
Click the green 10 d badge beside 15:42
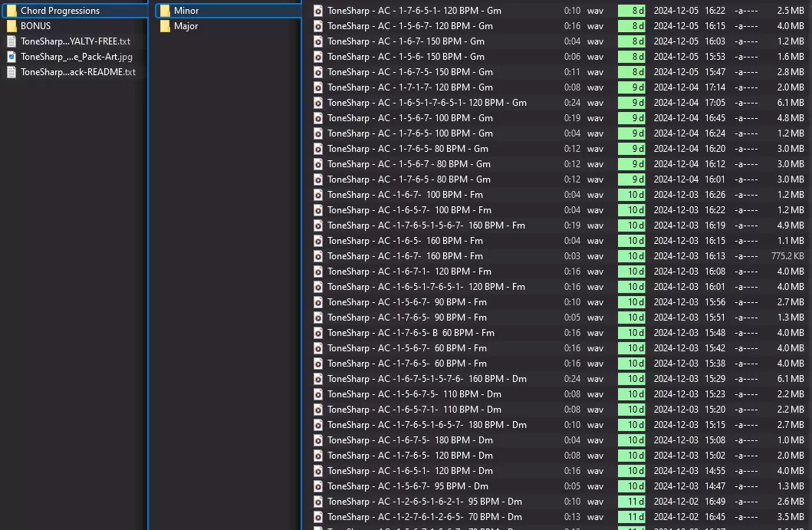(x=631, y=348)
